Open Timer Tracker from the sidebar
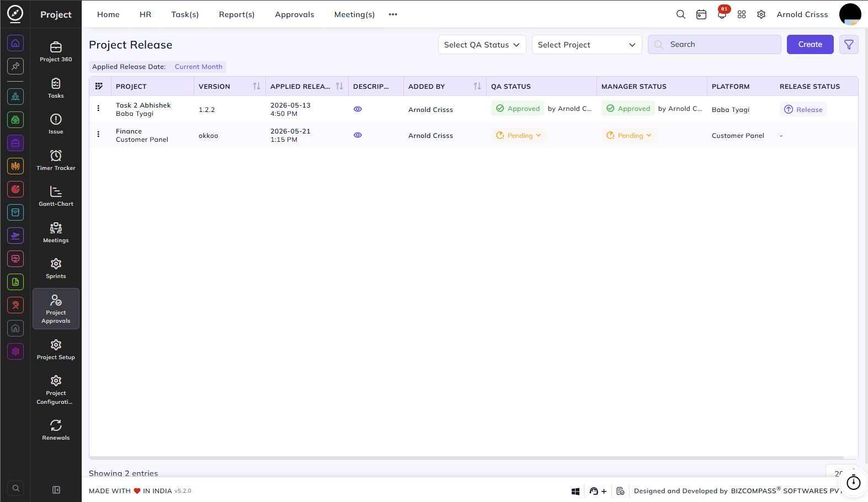This screenshot has width=868, height=502. point(56,161)
